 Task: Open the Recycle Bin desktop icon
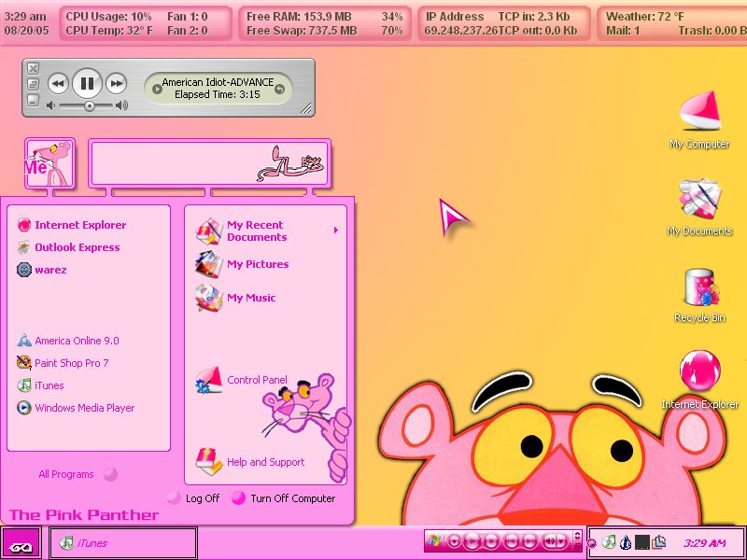pos(699,296)
